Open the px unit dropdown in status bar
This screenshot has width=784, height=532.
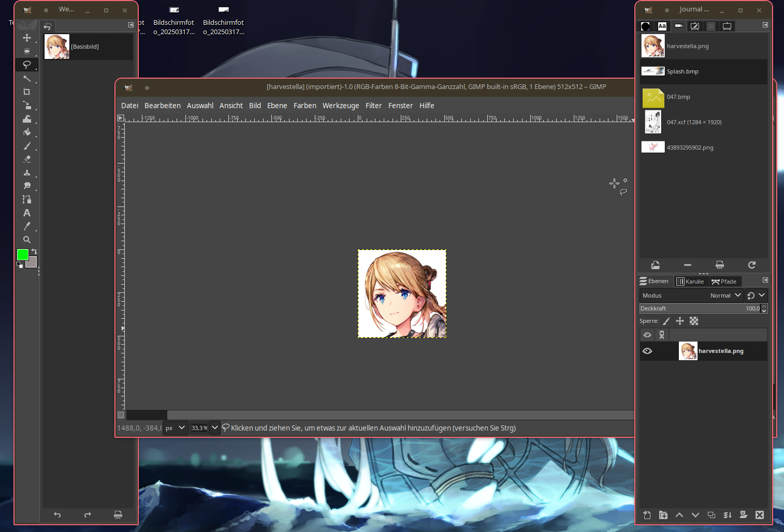[176, 428]
